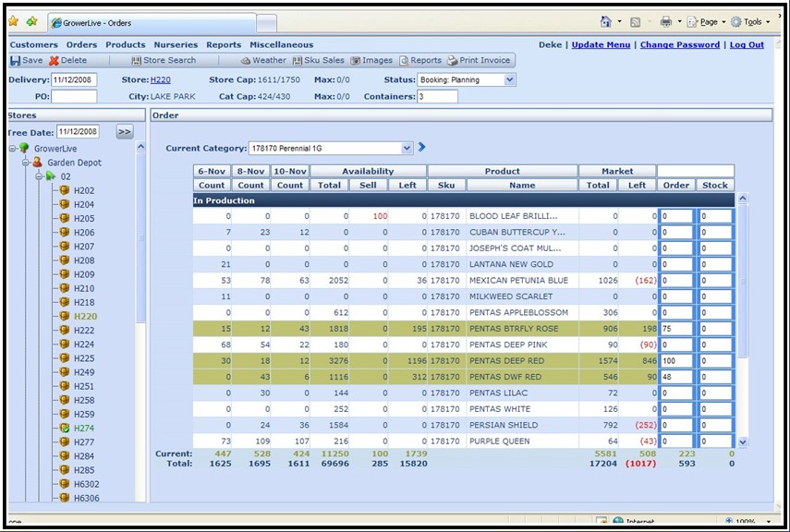The image size is (790, 532).
Task: Click the Print Invoice printer icon
Action: tap(453, 61)
